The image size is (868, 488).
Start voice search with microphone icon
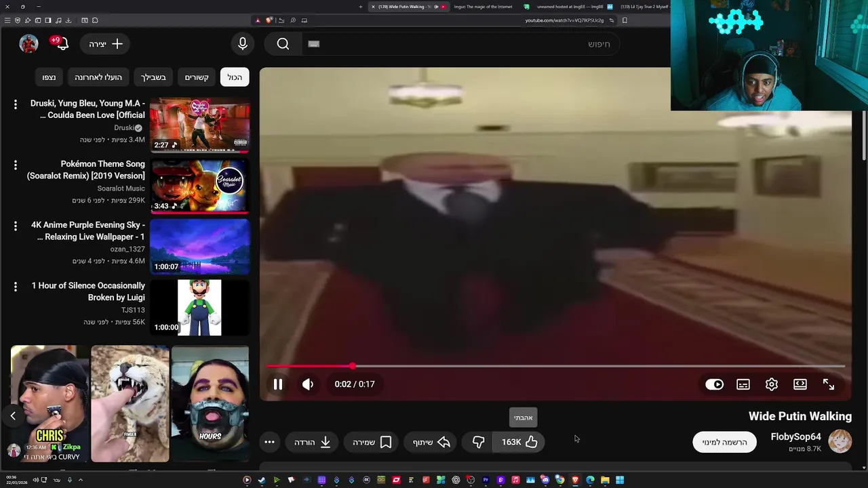pyautogui.click(x=243, y=44)
